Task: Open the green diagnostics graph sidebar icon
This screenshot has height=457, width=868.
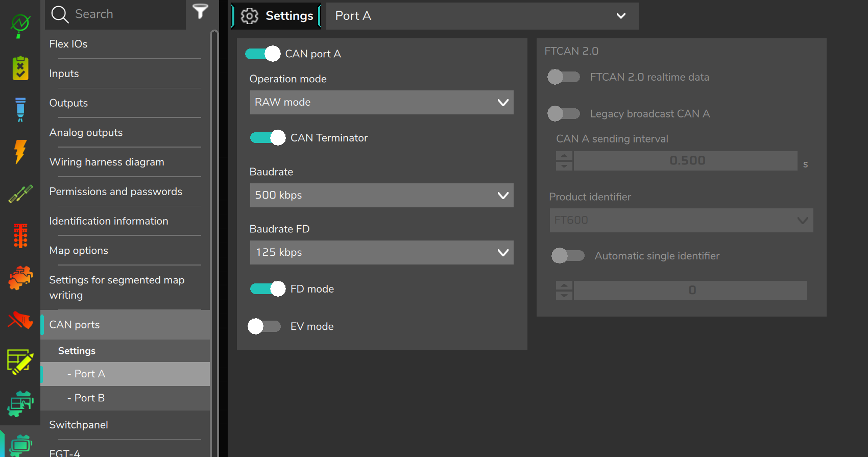Action: click(x=20, y=26)
